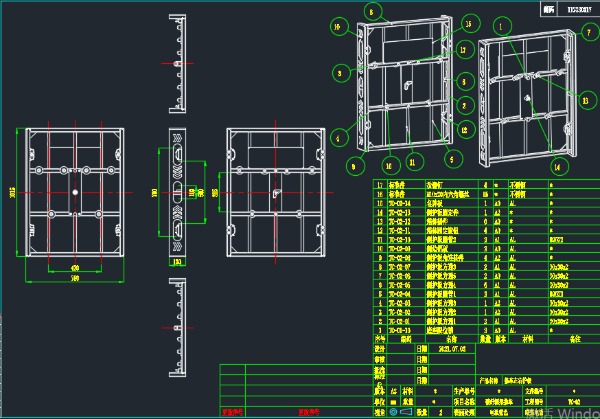Click part balloon number 13
600x419 pixels.
pos(585,99)
